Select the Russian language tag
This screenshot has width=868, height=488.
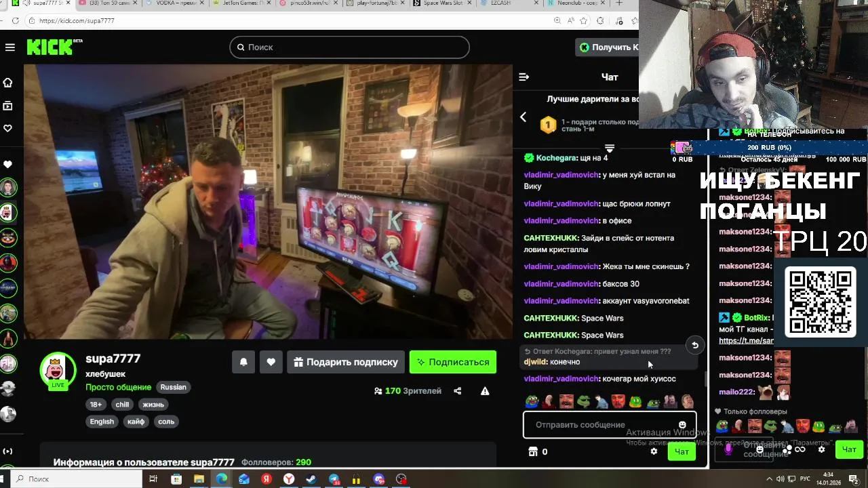[173, 387]
